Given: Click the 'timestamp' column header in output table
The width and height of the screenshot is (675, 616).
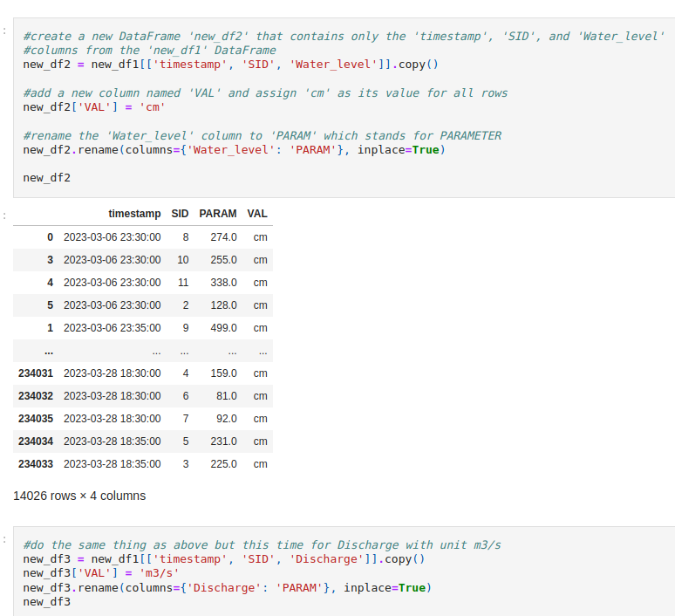Looking at the screenshot, I should point(134,214).
